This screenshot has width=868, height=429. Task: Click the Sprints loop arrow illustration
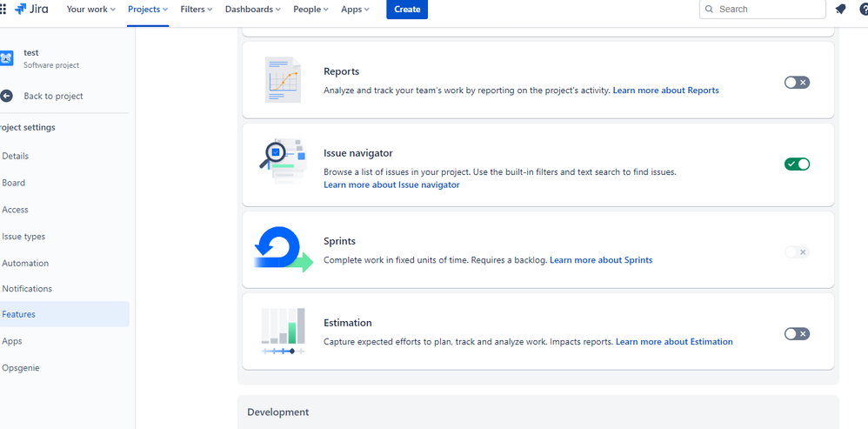tap(283, 249)
